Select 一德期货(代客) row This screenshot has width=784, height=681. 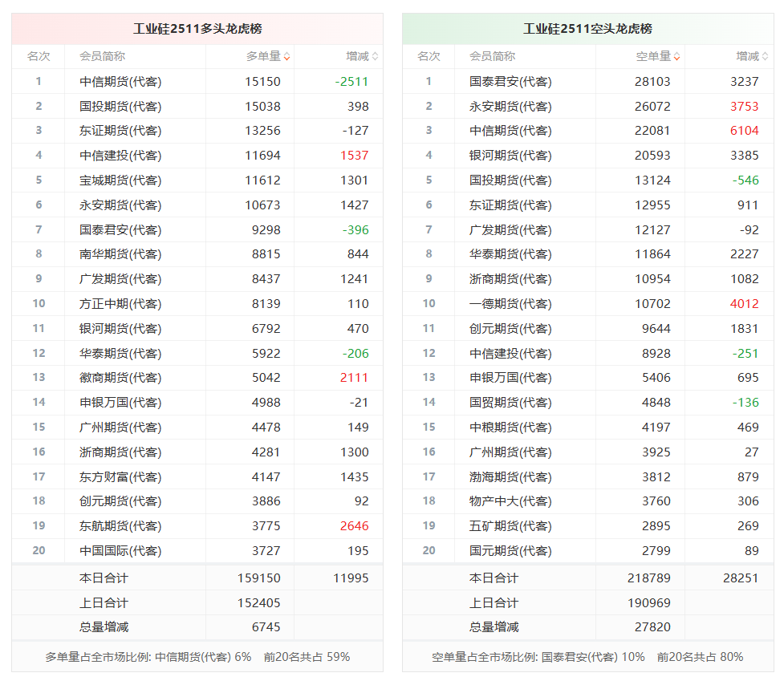(x=588, y=304)
